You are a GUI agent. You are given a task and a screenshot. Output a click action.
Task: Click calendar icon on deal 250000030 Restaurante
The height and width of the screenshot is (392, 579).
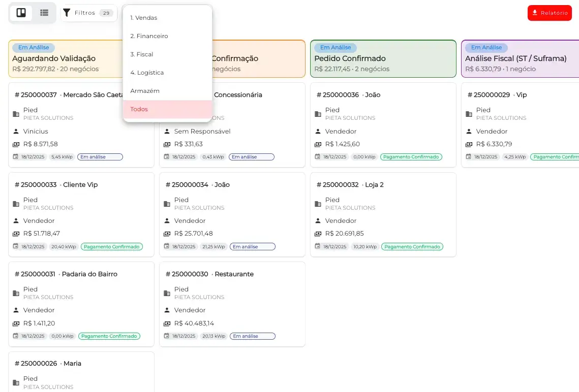point(167,336)
